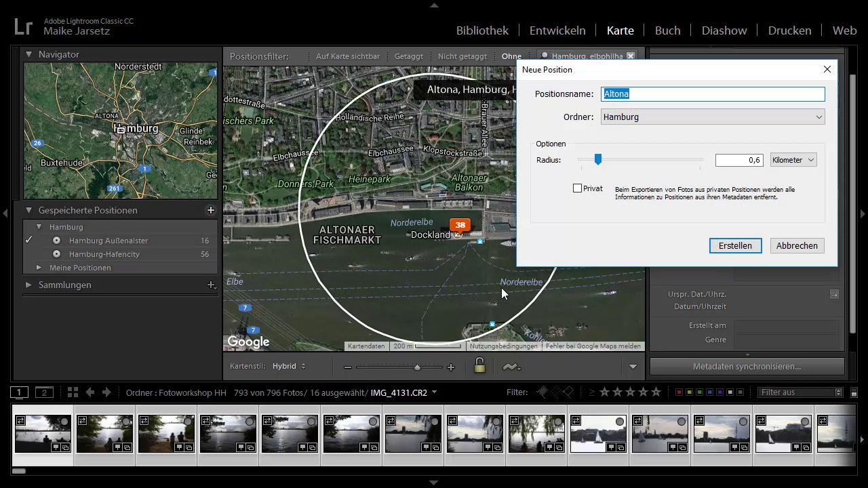Open the Kilometer unit dropdown
Viewport: 868px width, 488px height.
(x=793, y=160)
